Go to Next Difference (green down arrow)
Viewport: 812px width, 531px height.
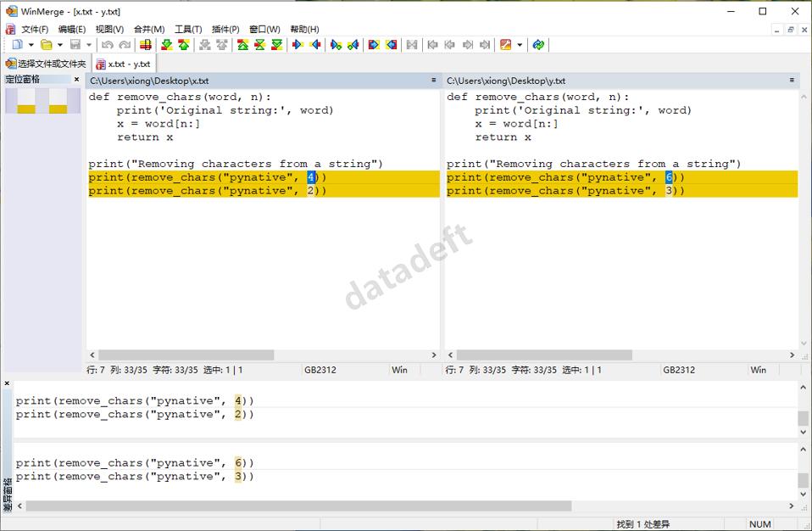(167, 45)
